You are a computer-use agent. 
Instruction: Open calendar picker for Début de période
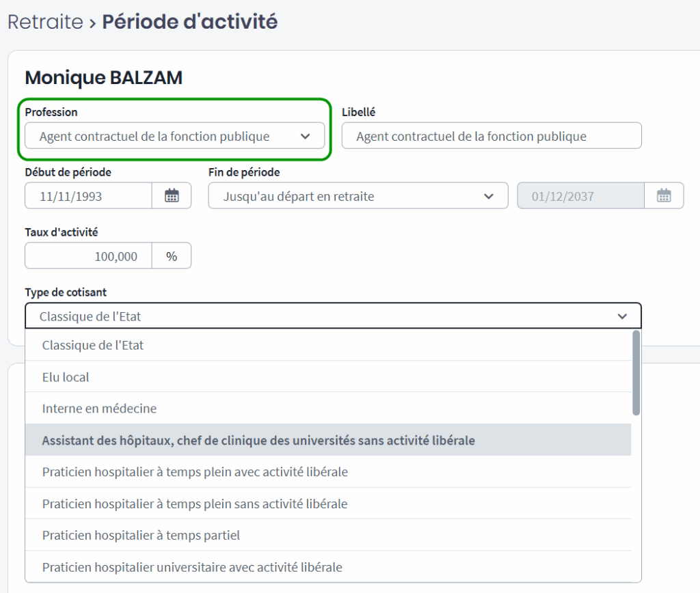[172, 196]
